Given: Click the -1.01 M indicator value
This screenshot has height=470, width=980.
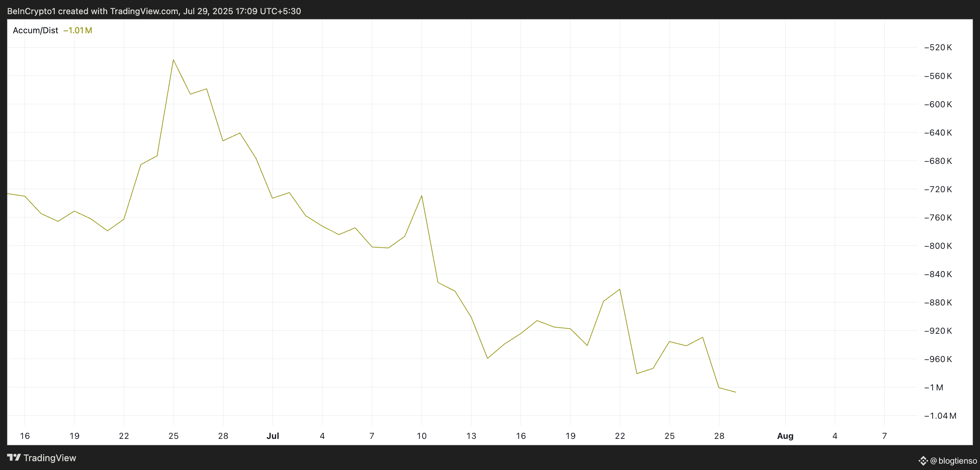Looking at the screenshot, I should [77, 30].
